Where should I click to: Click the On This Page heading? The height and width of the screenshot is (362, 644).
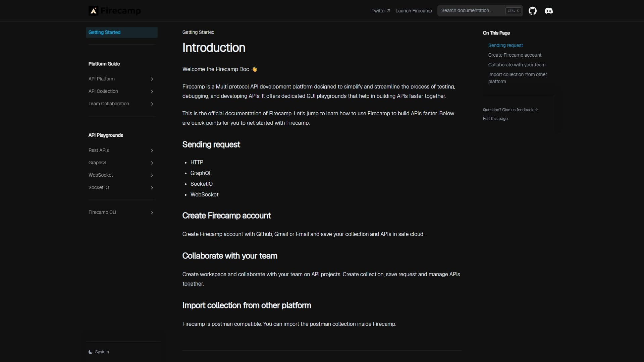click(x=496, y=33)
